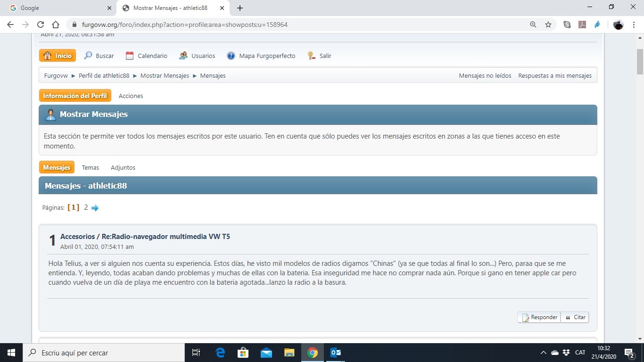Open the Acciones tab
Viewport: 644px width, 362px height.
(131, 96)
